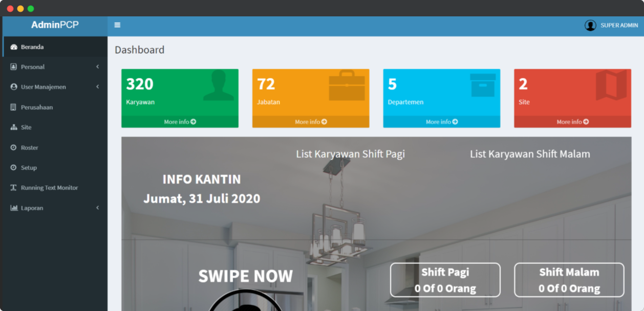Click the Shift Pagi counter box

pos(445,280)
